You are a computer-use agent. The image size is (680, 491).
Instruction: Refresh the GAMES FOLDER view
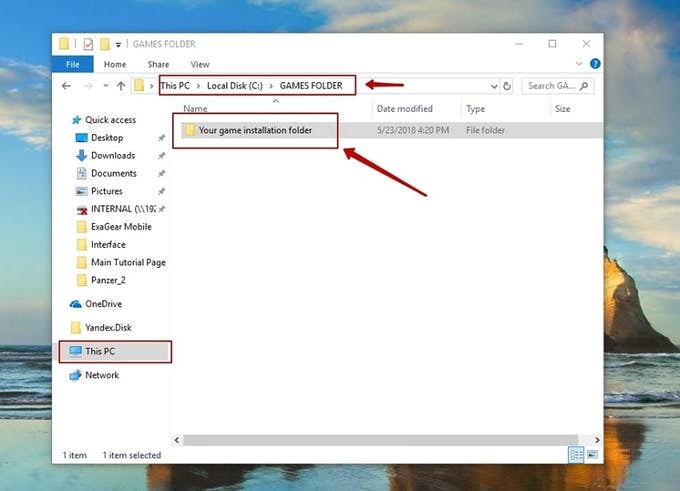tap(508, 86)
